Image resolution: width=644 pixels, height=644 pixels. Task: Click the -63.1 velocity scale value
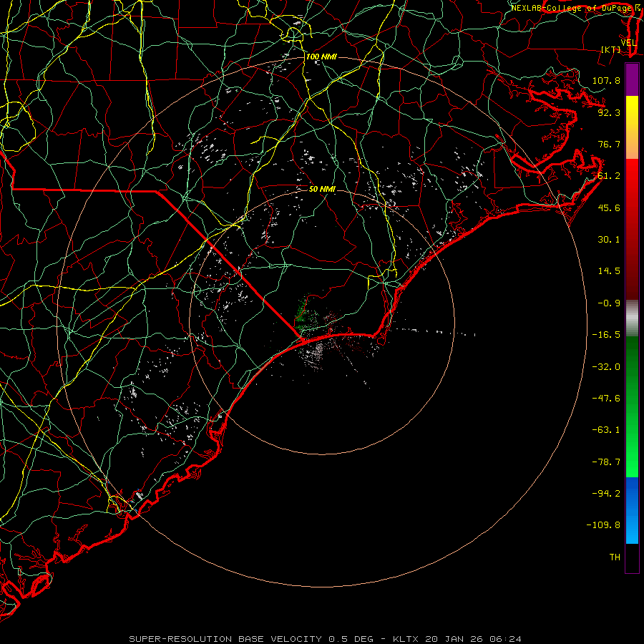point(606,430)
